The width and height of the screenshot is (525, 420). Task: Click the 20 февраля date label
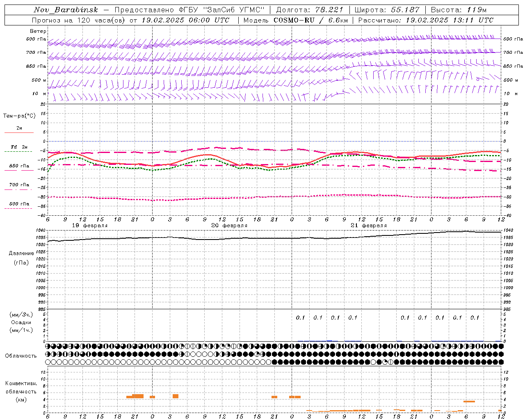click(x=229, y=226)
